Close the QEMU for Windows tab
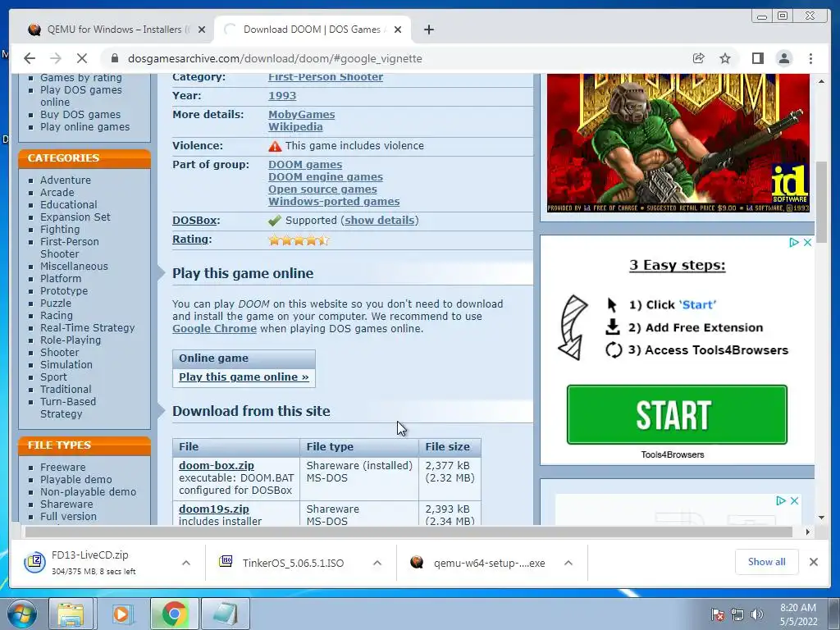Image resolution: width=840 pixels, height=630 pixels. click(202, 30)
